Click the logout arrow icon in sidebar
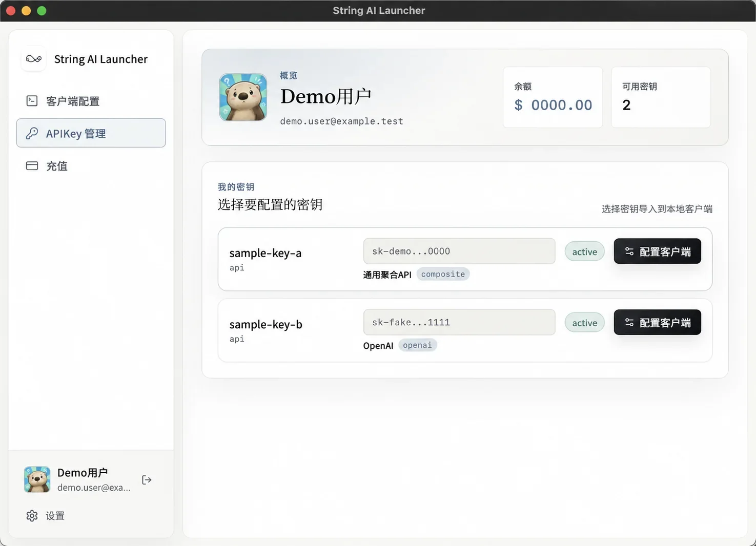The image size is (756, 546). [147, 480]
